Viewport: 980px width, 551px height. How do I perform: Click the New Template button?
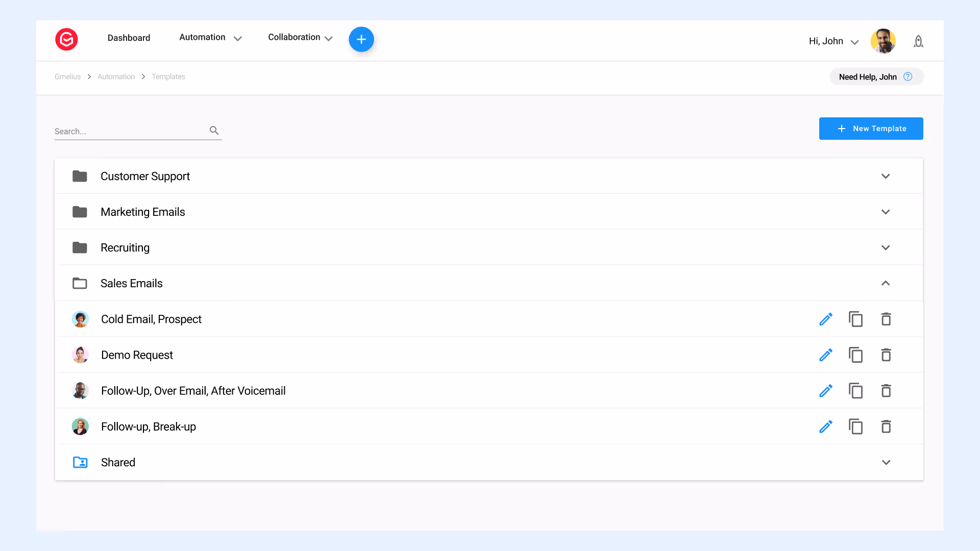coord(871,129)
